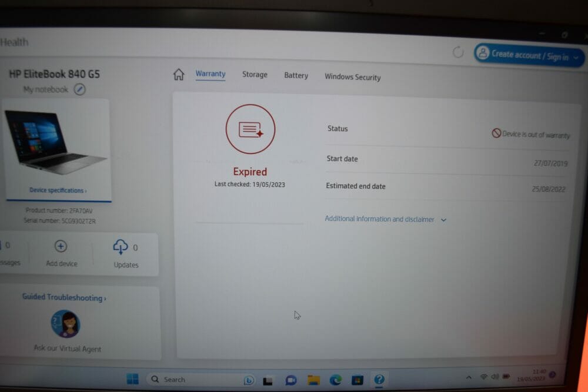
Task: Click the Start date value 27/07/2019
Action: [x=550, y=163]
